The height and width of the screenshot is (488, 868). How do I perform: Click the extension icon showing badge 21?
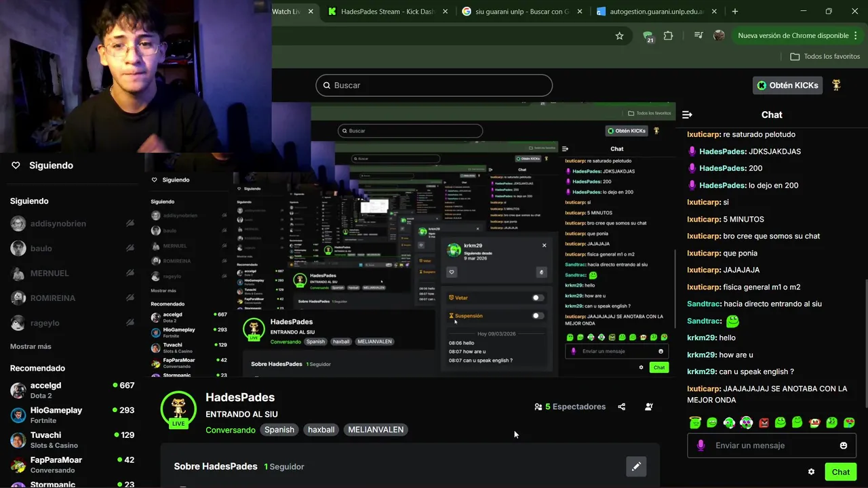click(648, 36)
